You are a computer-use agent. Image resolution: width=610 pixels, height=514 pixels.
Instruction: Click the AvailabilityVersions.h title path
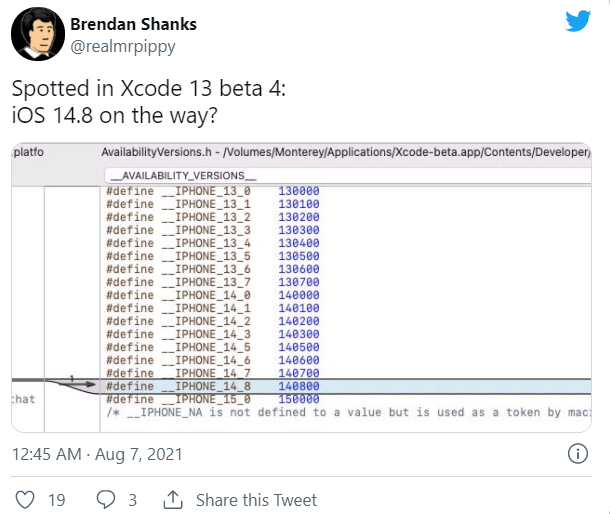pyautogui.click(x=345, y=152)
